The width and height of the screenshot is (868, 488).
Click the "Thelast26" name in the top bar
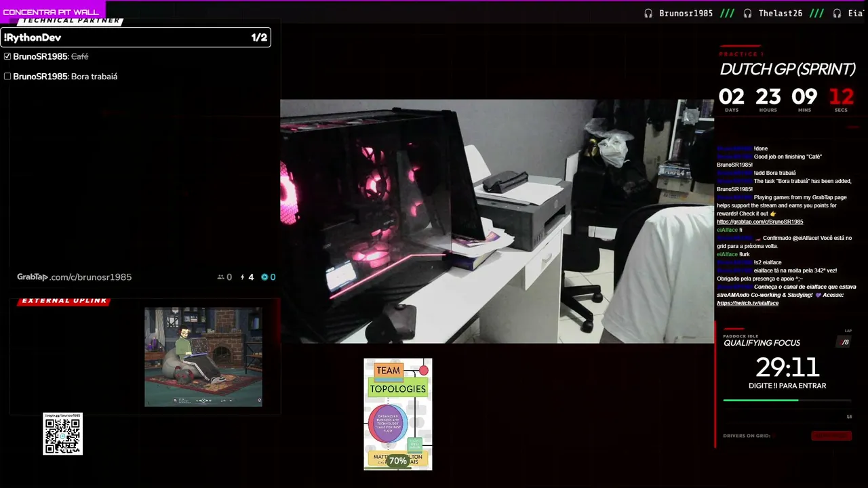click(781, 13)
